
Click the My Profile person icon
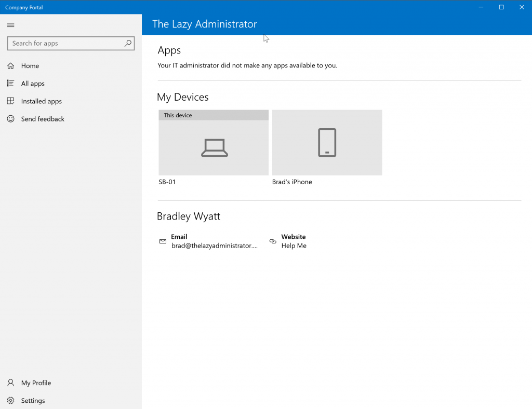(10, 383)
